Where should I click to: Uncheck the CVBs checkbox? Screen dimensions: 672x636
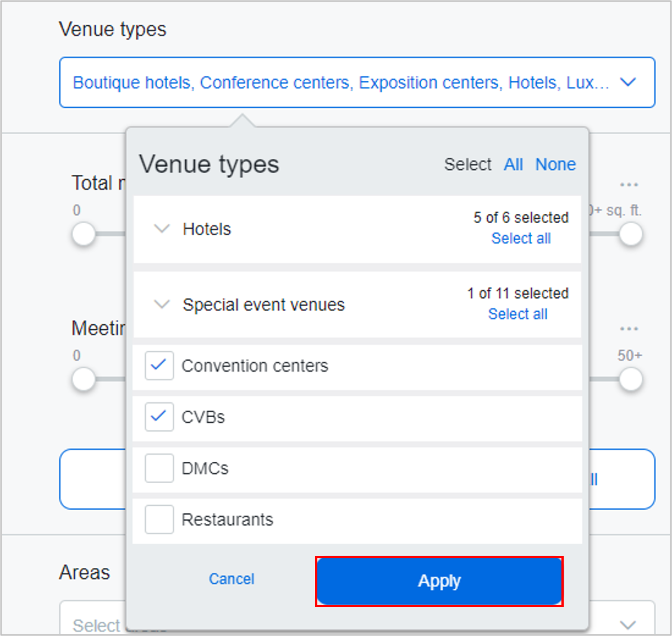[x=159, y=417]
